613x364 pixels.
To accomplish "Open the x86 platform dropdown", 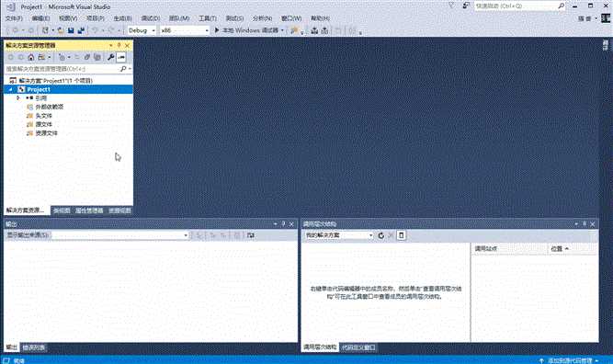I will 185,30.
